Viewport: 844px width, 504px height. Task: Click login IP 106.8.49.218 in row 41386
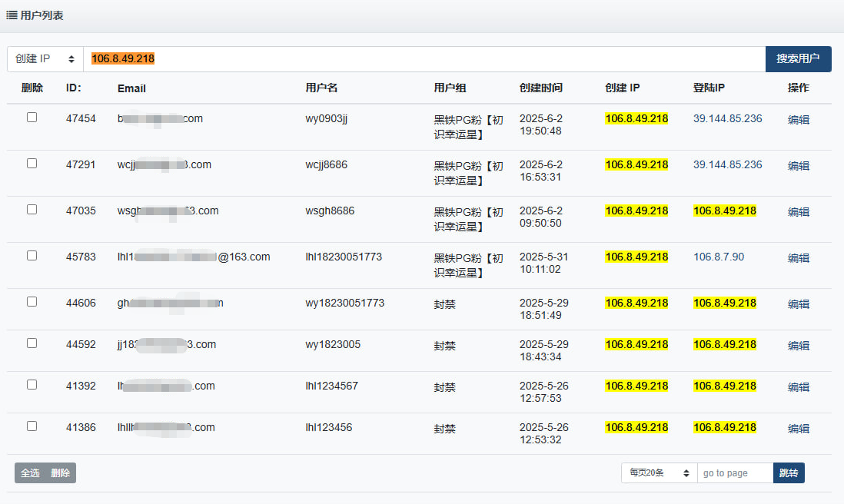click(x=725, y=427)
